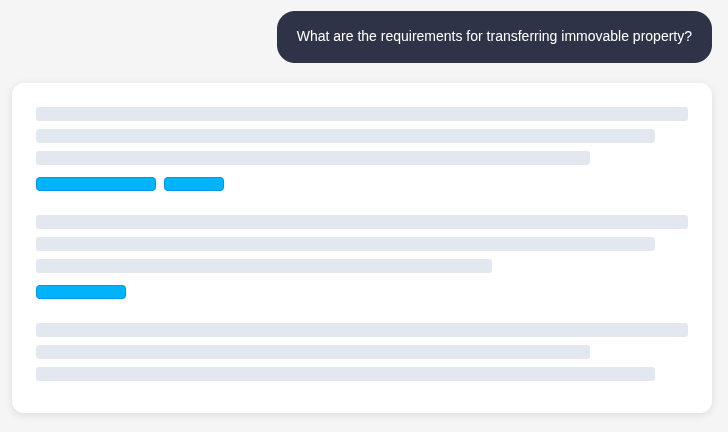Select the shortest loading line in second paragraph
728x432 pixels.
[x=264, y=266]
